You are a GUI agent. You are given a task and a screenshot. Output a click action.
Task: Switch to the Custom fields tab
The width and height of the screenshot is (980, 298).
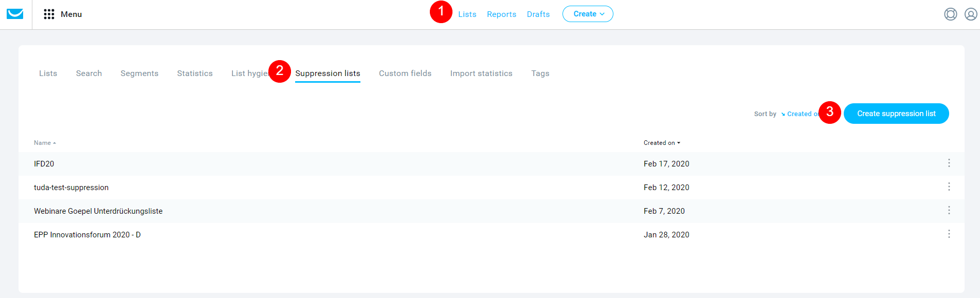pos(405,73)
